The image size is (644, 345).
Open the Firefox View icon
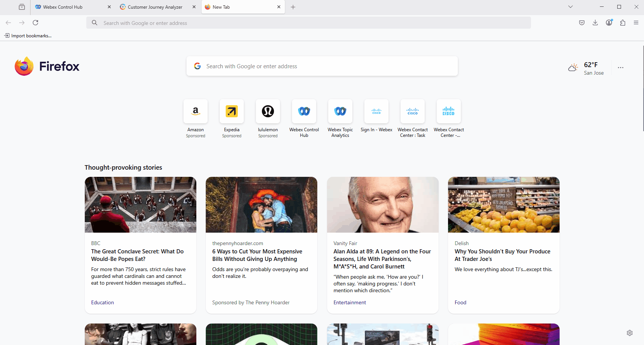pyautogui.click(x=22, y=7)
